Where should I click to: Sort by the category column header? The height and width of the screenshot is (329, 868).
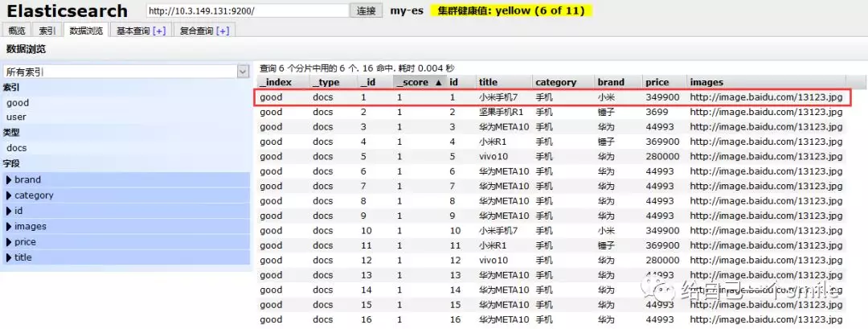pyautogui.click(x=563, y=82)
